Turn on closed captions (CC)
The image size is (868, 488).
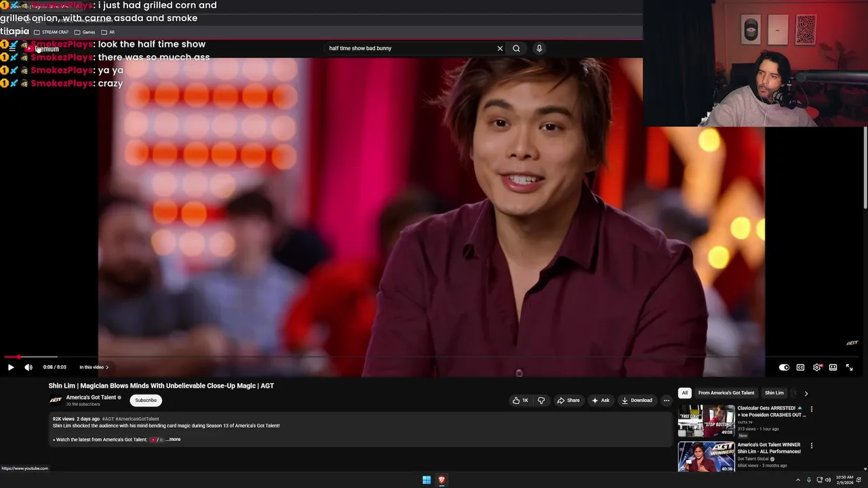click(800, 367)
